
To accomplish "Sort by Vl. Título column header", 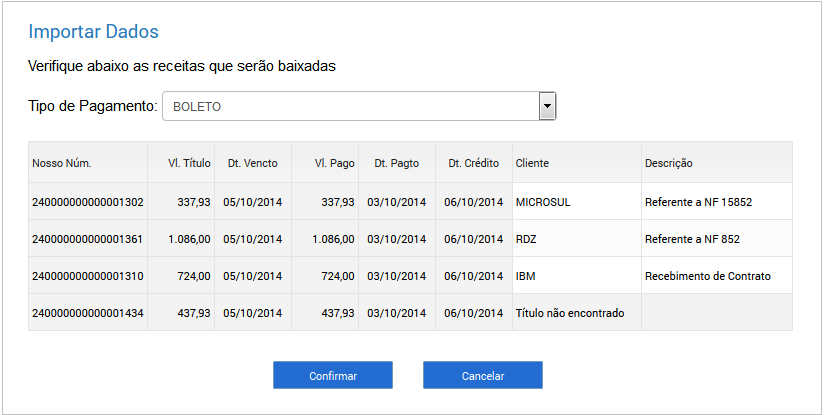I will click(189, 163).
